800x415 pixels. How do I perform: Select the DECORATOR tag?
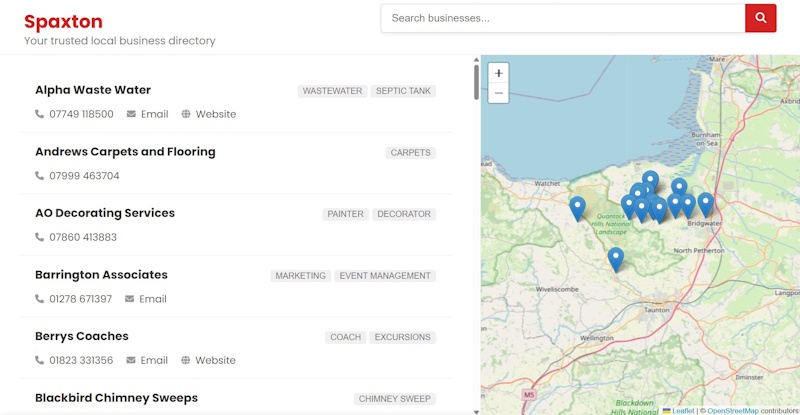tap(404, 214)
